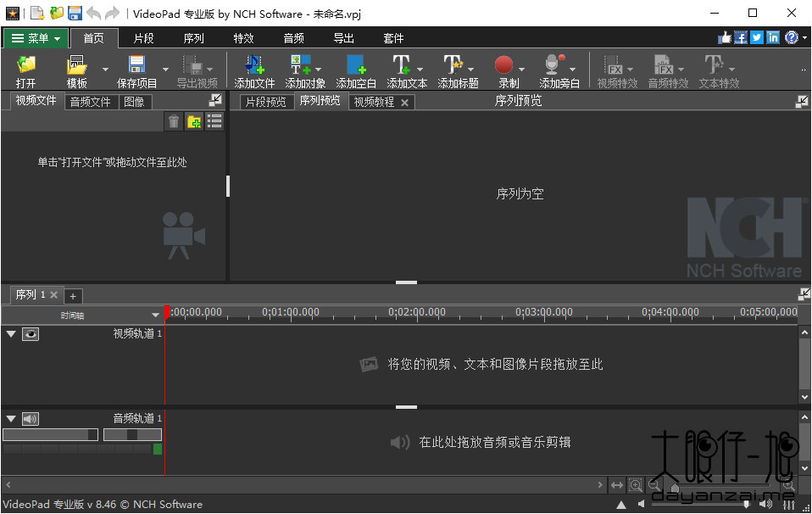Switch to the 片段 ribbon tab

click(143, 38)
